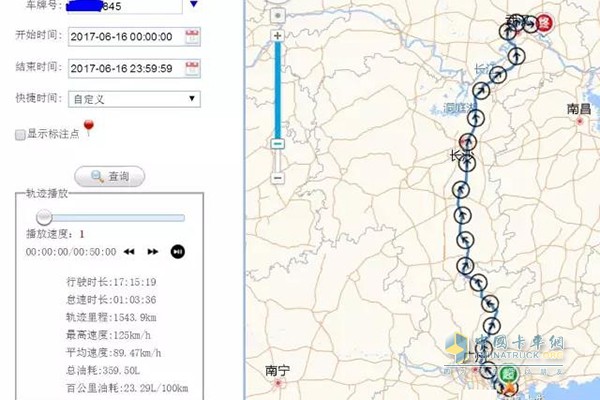Click the 查询 search button
This screenshot has width=600, height=400.
click(110, 176)
